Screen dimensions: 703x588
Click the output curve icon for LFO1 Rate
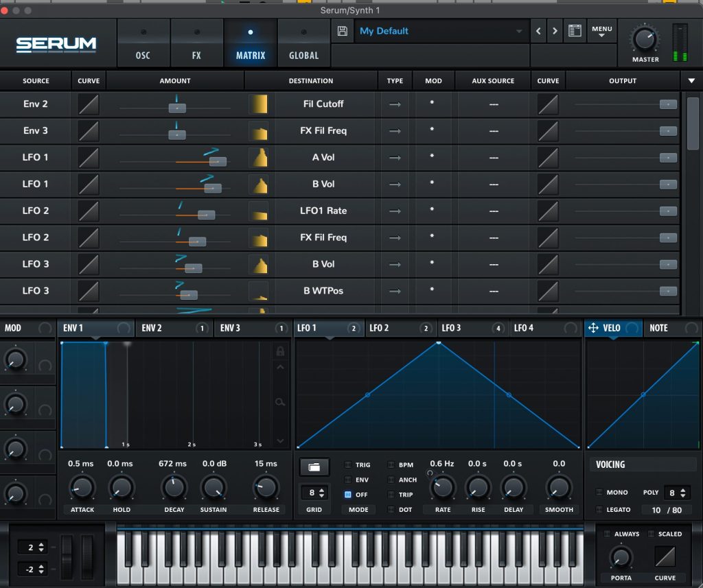548,211
